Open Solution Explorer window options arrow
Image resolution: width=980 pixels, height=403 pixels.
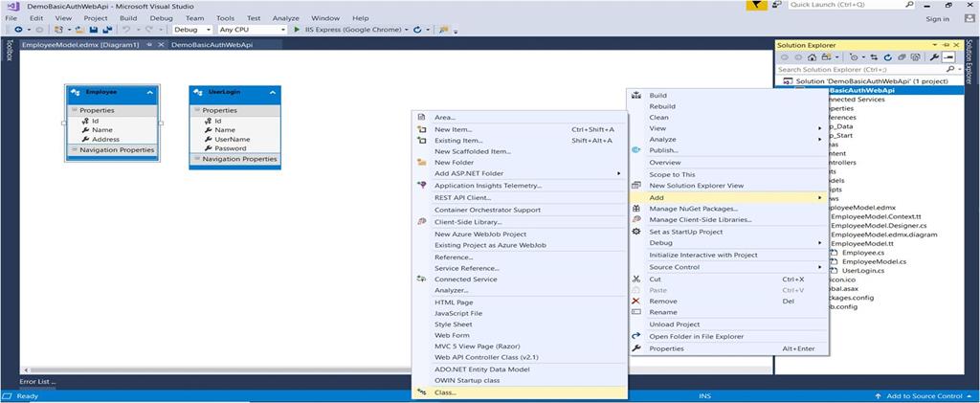coord(935,45)
